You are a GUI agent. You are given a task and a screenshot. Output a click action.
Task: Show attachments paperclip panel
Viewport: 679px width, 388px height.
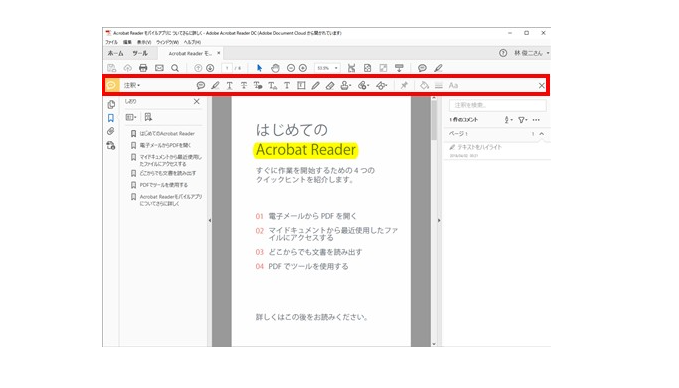pyautogui.click(x=111, y=131)
